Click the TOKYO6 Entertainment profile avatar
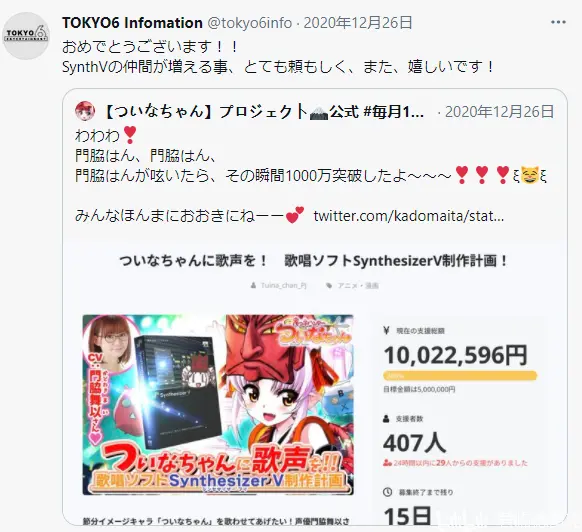The image size is (582, 532). coord(26,36)
